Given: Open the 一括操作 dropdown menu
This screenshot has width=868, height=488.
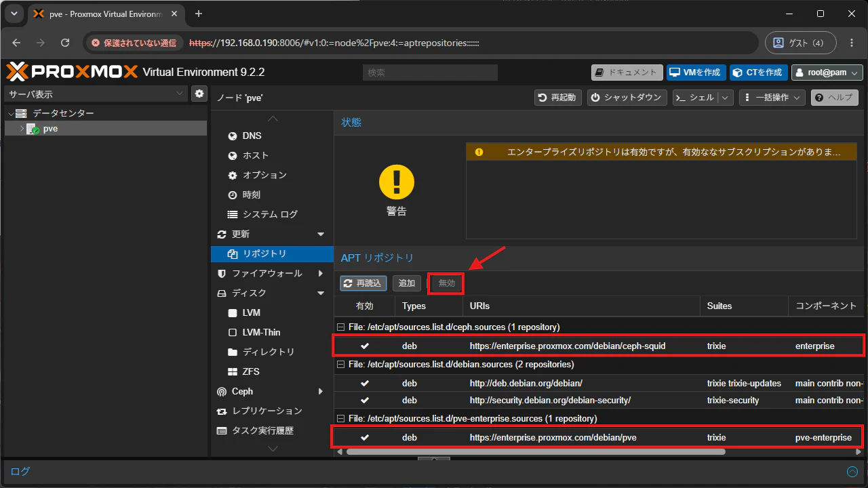Looking at the screenshot, I should pyautogui.click(x=772, y=98).
